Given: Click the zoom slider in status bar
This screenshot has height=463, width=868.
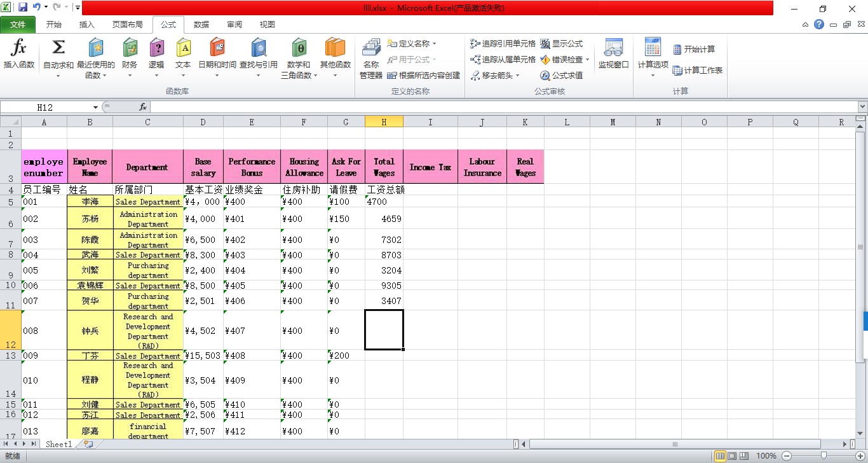Looking at the screenshot, I should click(x=824, y=456).
